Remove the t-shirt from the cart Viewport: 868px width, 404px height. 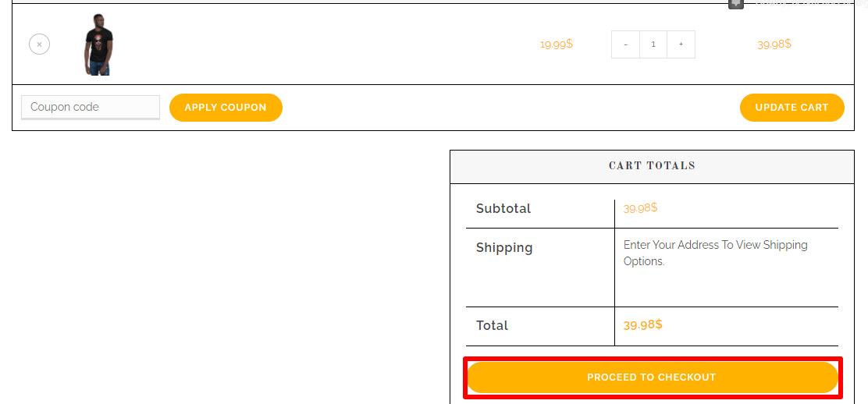39,44
